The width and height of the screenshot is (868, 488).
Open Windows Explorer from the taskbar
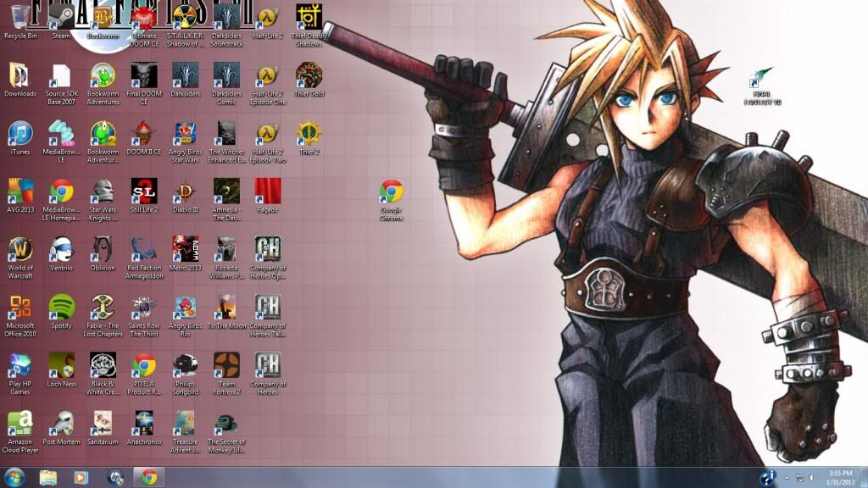(x=47, y=477)
